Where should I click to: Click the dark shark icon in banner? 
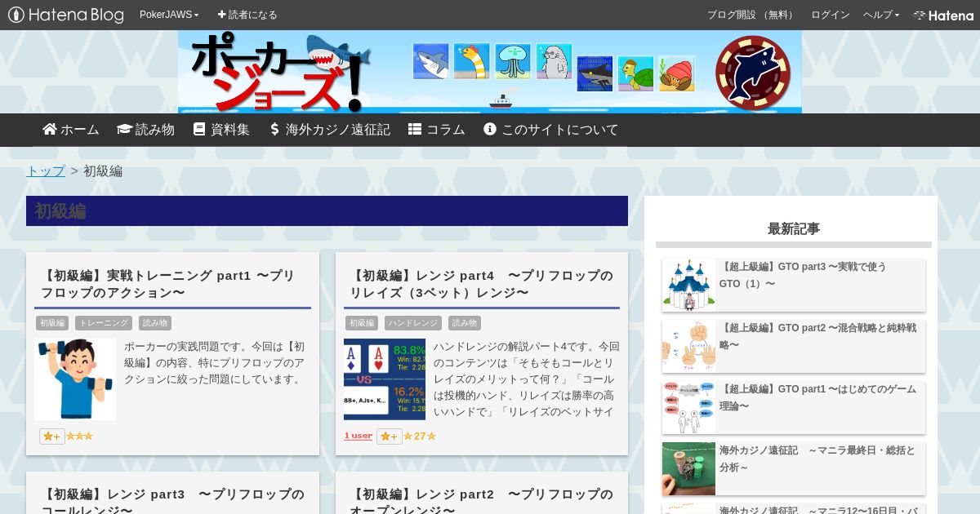[595, 73]
